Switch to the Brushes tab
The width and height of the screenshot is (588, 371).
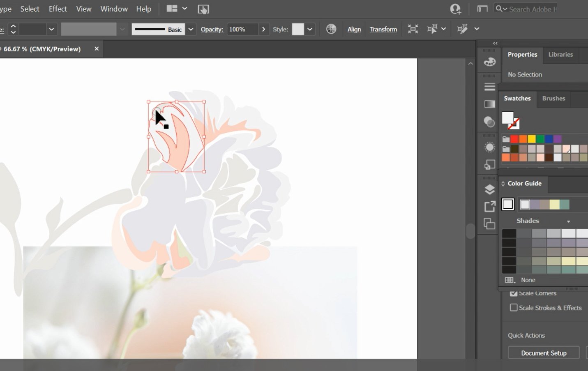pos(553,99)
